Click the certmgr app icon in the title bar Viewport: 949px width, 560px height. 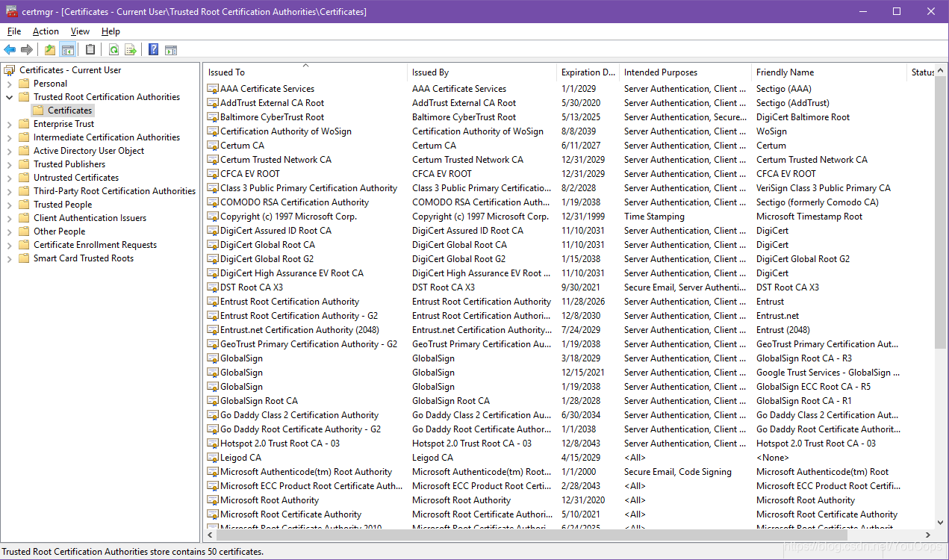point(11,11)
